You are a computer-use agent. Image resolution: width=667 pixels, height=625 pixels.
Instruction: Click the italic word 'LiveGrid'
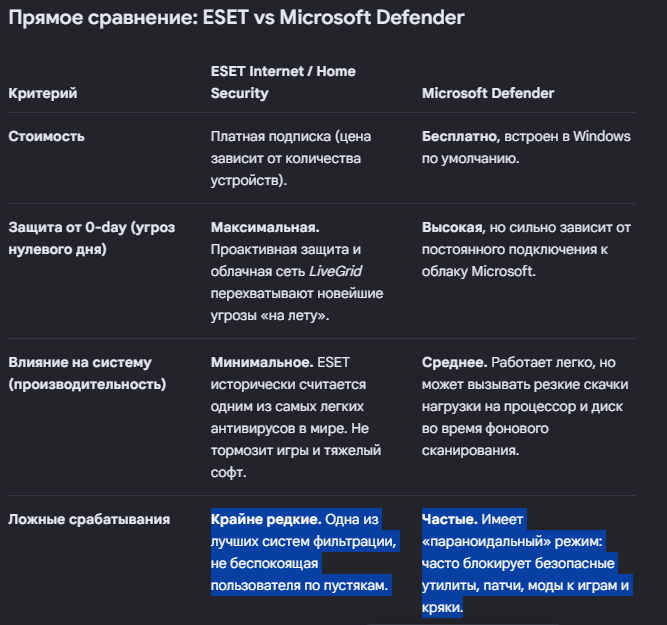point(335,271)
